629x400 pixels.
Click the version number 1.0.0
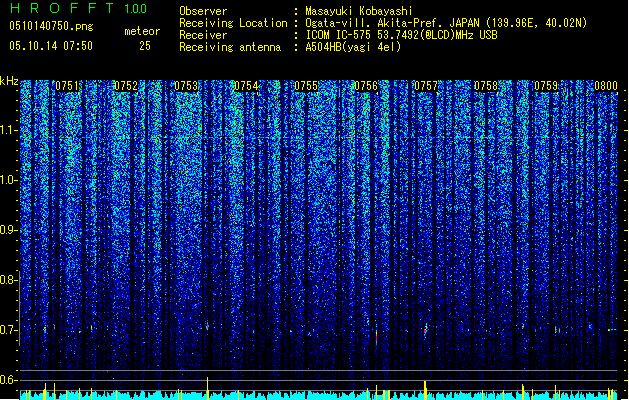pos(135,8)
